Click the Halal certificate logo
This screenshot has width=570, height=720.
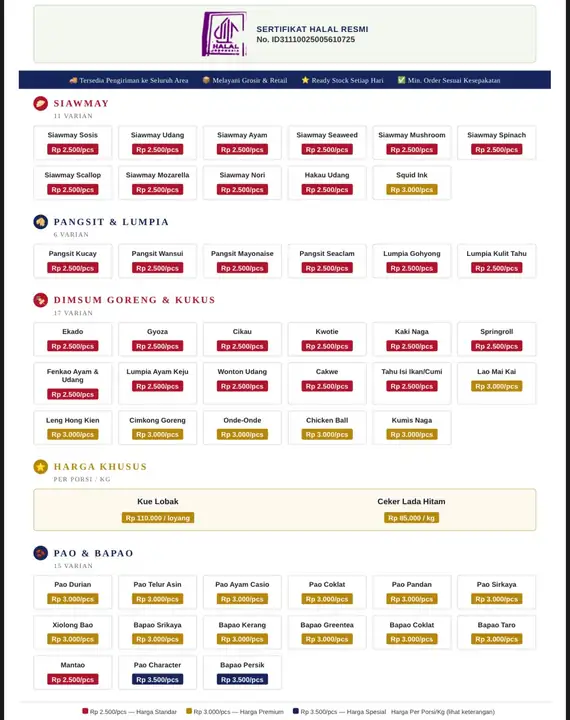(224, 34)
